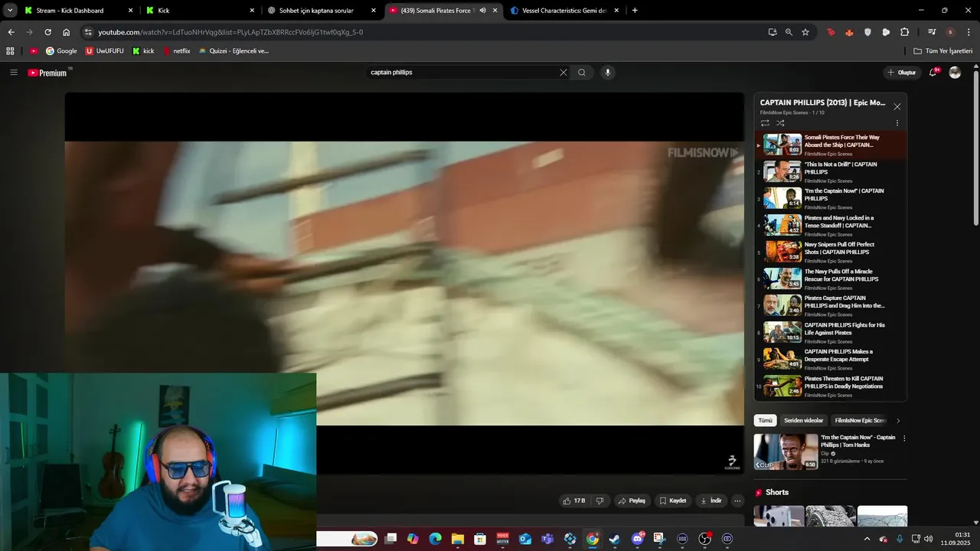Open 'Pirates and Navy Locked in a Tense Standoff'
Viewport: 980px width, 551px height.
[x=831, y=225]
